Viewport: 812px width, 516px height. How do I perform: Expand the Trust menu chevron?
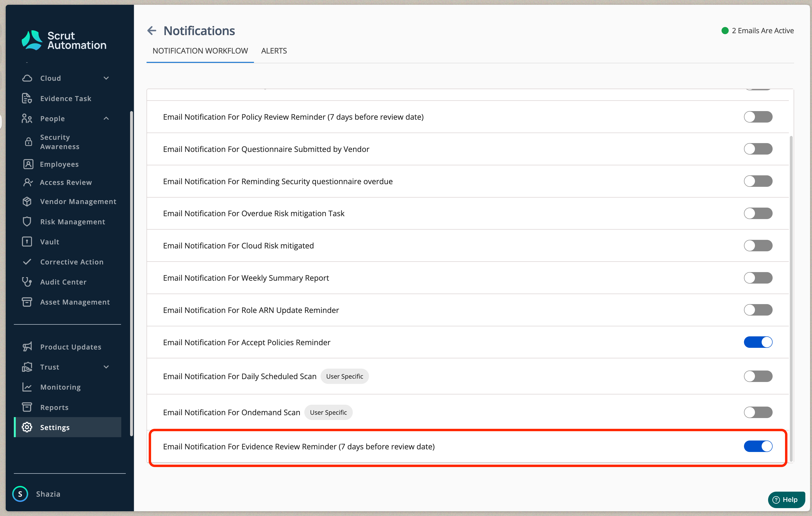(106, 367)
